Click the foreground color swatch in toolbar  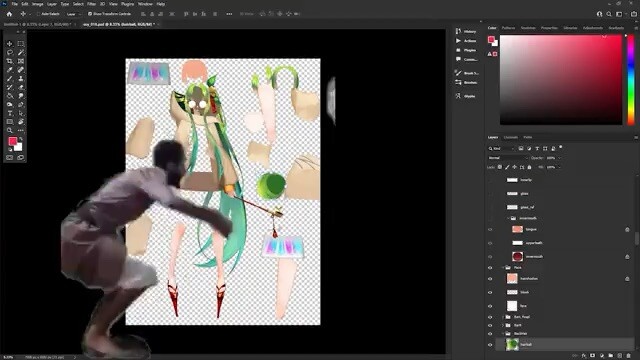coord(12,141)
